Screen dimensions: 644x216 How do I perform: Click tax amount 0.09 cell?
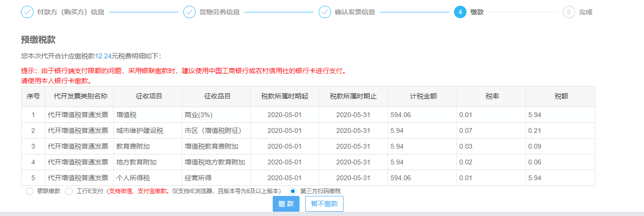pyautogui.click(x=560, y=146)
